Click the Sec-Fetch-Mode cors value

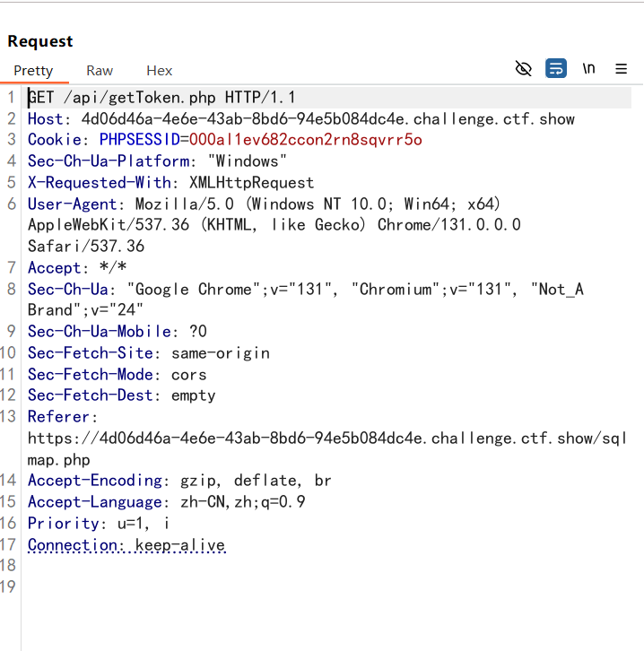(188, 375)
